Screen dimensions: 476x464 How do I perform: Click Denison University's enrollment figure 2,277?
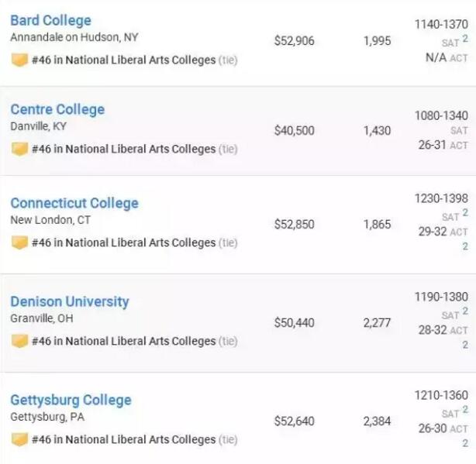(377, 323)
